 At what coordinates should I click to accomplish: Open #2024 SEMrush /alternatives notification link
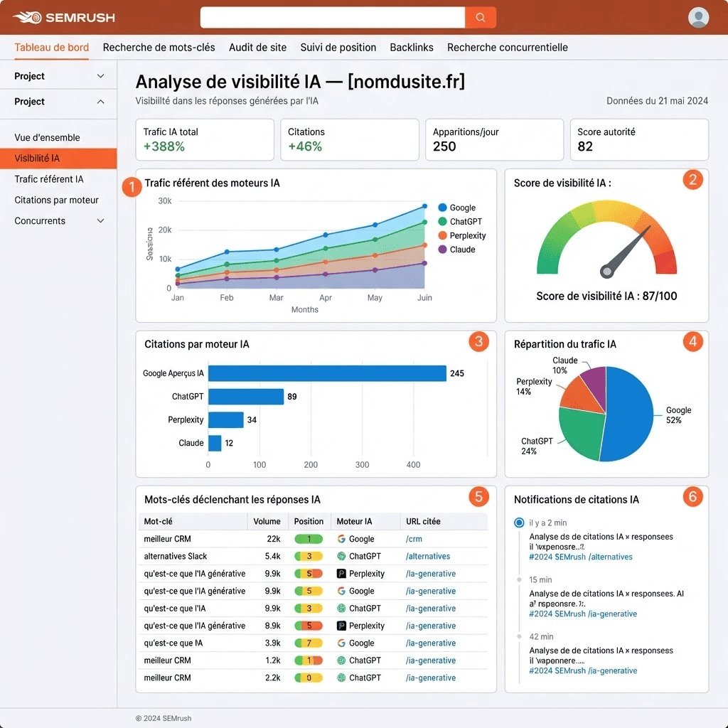click(580, 557)
